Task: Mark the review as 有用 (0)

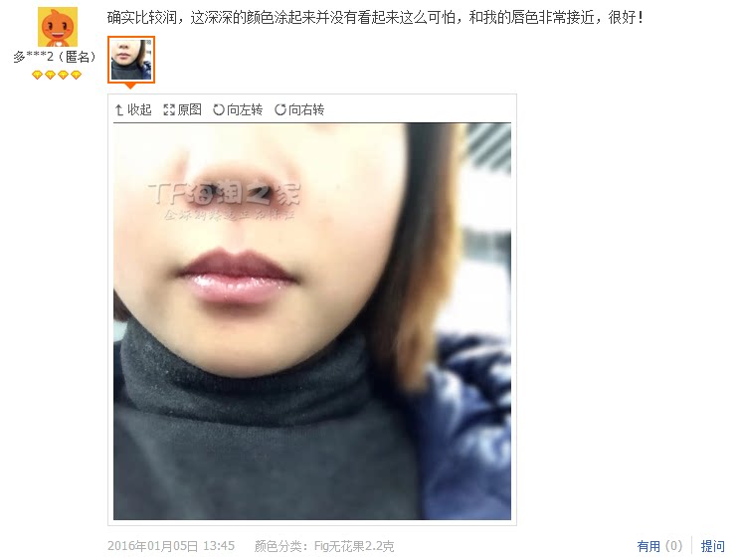Action: 659,546
